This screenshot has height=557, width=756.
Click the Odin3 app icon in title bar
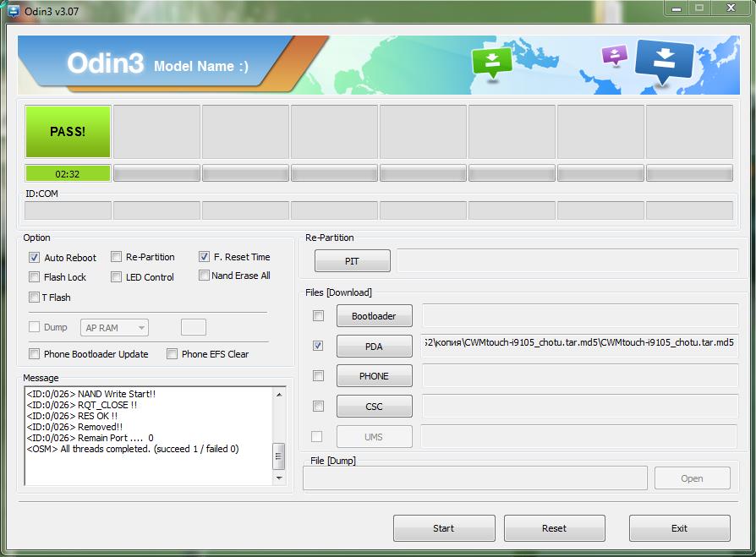[x=13, y=11]
